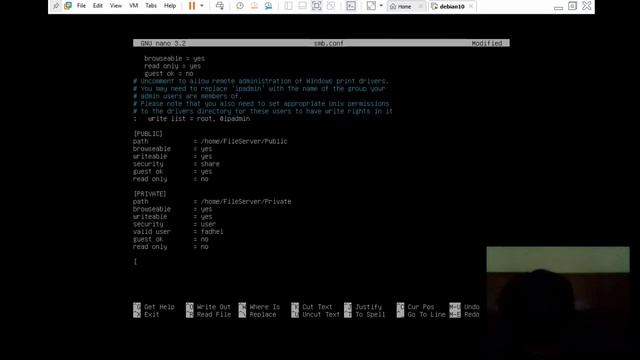Open the Tabs menu
Screen dimensions: 640x360
pos(151,6)
